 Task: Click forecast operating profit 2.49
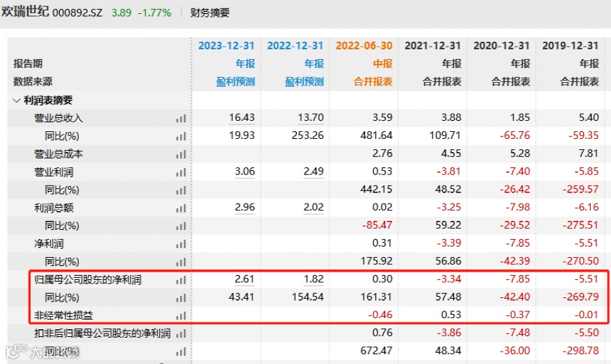coord(313,172)
